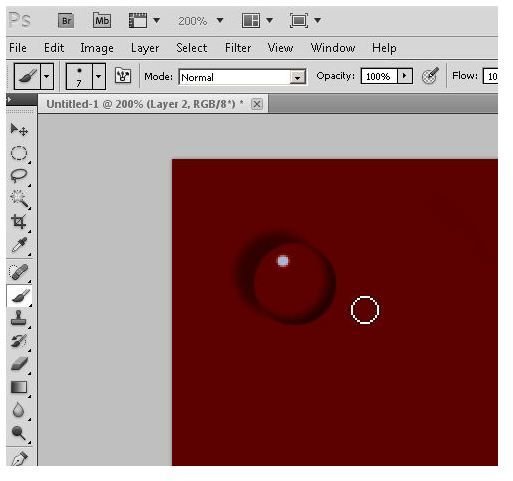
Task: Pick the Eyedropper tool
Action: (x=19, y=245)
